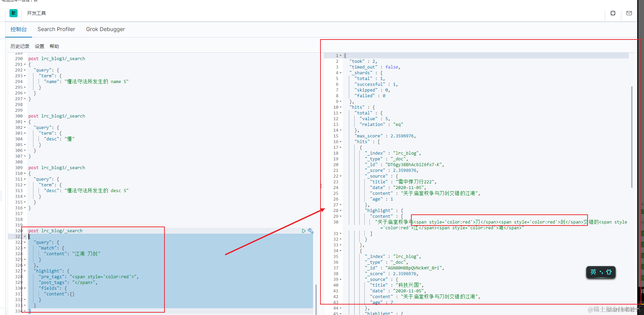Click the output panel vertical scrollbar
This screenshot has width=644, height=315.
632,137
